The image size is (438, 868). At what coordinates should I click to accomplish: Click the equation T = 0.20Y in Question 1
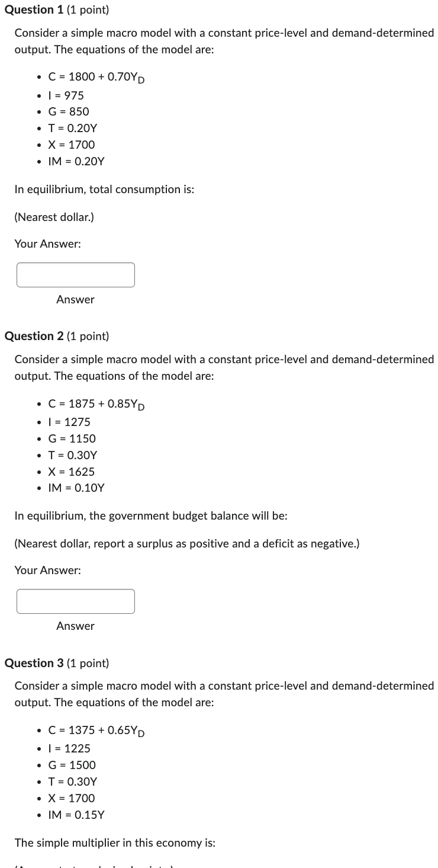[x=72, y=128]
